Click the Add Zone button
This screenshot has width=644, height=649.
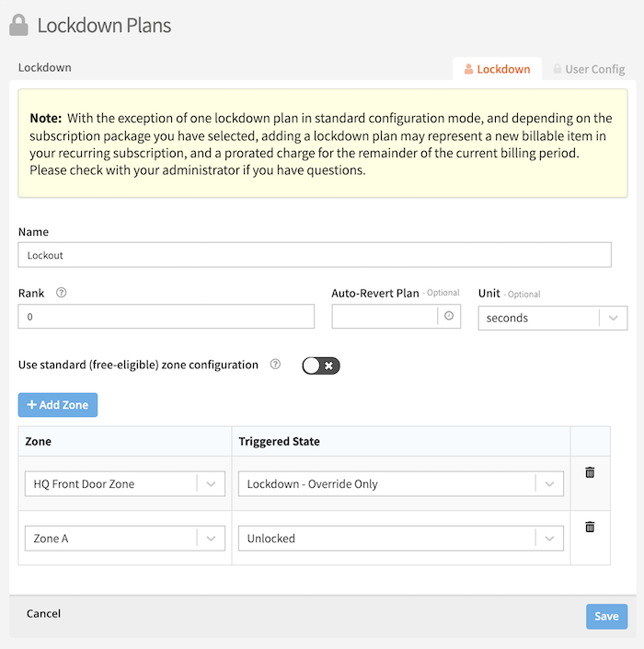(x=58, y=405)
